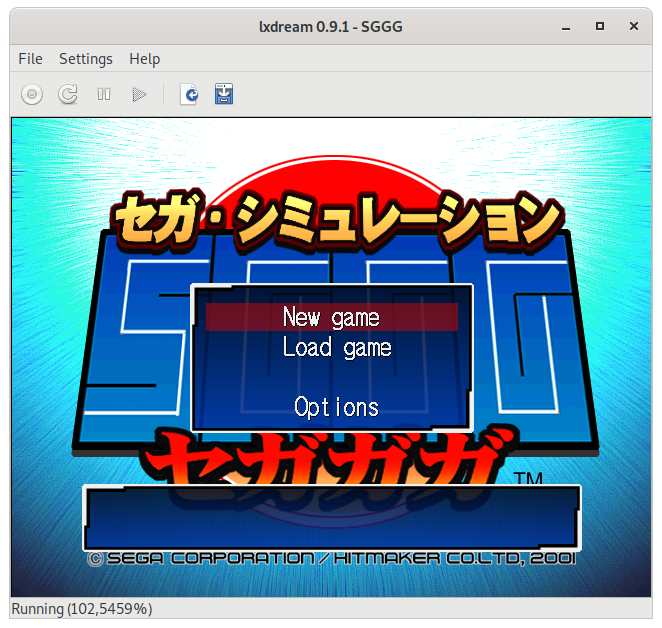The image size is (662, 628).
Task: Open the Settings menu
Action: click(x=86, y=59)
